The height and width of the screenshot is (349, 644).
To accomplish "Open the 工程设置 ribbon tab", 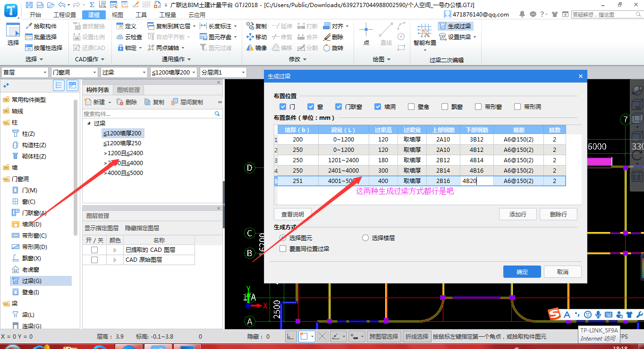I will [x=65, y=15].
